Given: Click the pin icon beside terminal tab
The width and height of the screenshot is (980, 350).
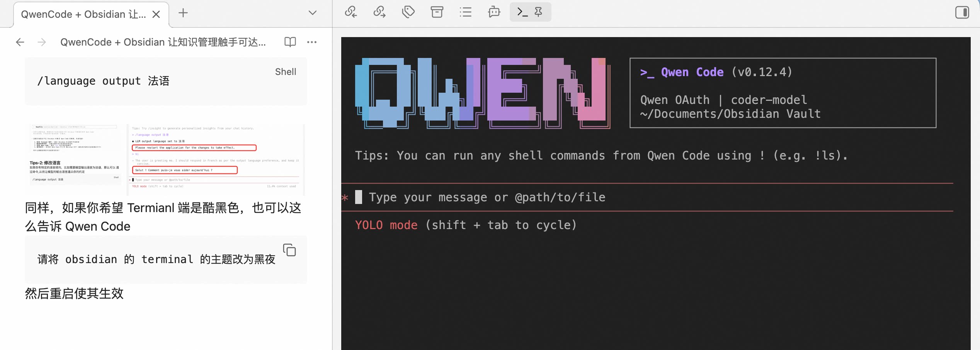Looking at the screenshot, I should (x=538, y=12).
